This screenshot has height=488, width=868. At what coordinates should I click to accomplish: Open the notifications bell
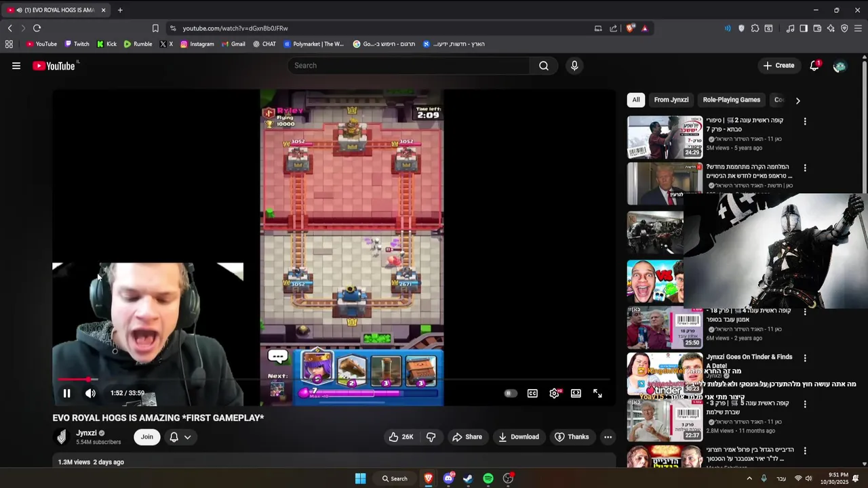coord(814,66)
